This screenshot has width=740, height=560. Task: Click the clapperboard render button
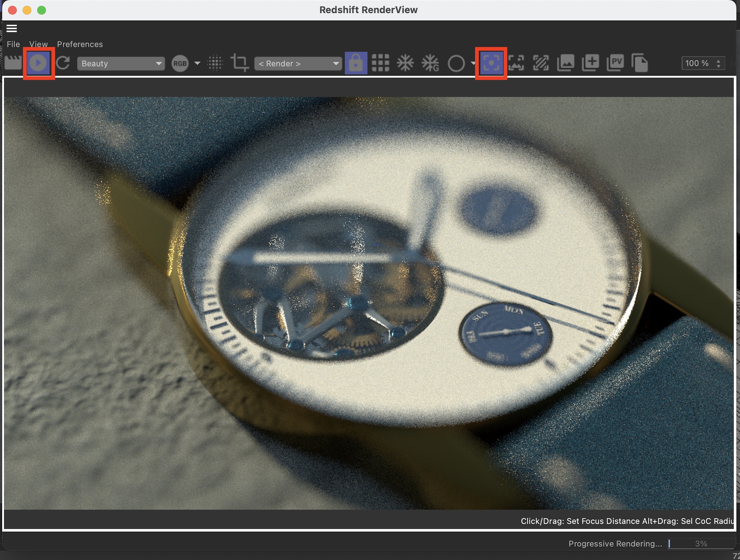[13, 63]
